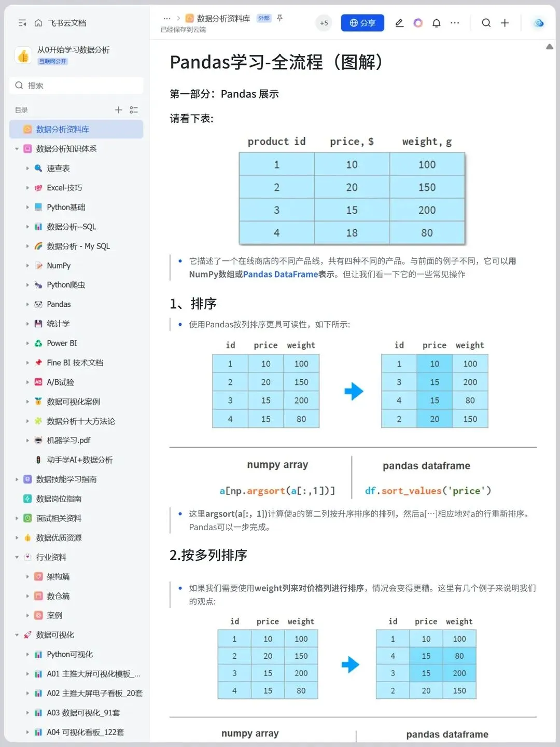Open A/B试验 page in tree
Viewport: 560px width, 747px height.
click(60, 382)
